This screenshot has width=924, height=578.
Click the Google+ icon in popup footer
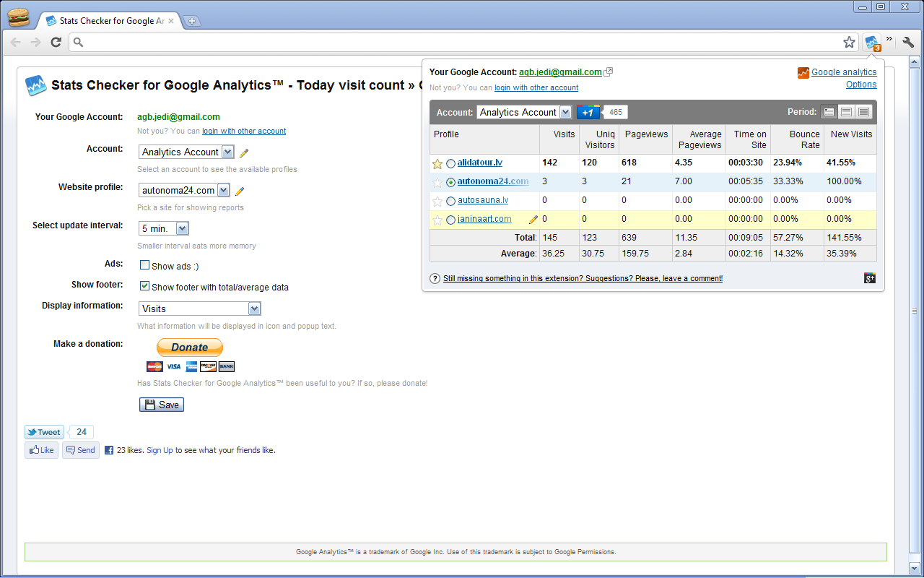(x=870, y=278)
